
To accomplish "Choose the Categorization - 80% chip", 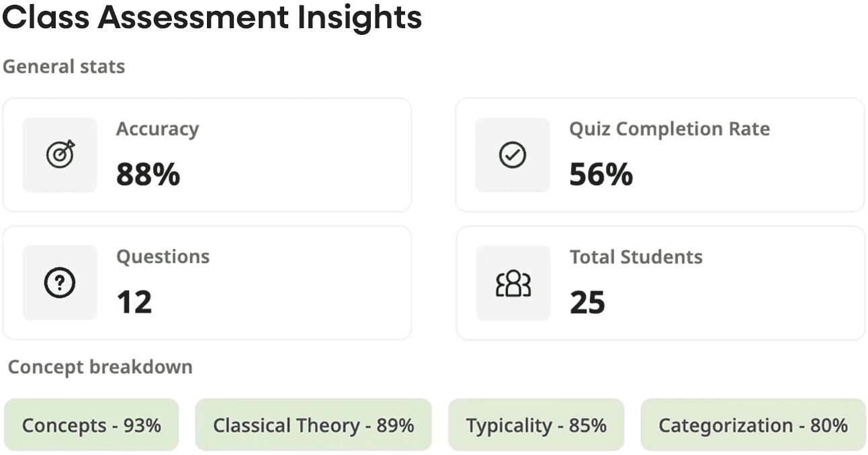I will click(752, 425).
